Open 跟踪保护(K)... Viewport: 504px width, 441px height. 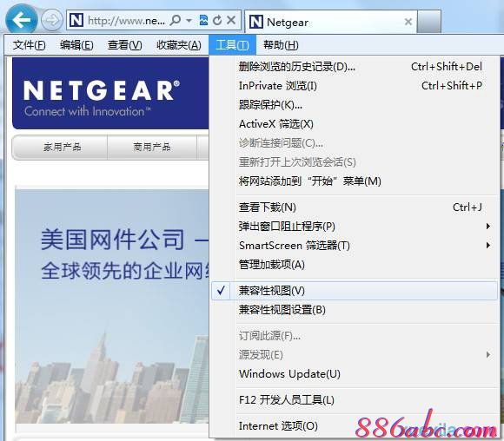(355, 105)
